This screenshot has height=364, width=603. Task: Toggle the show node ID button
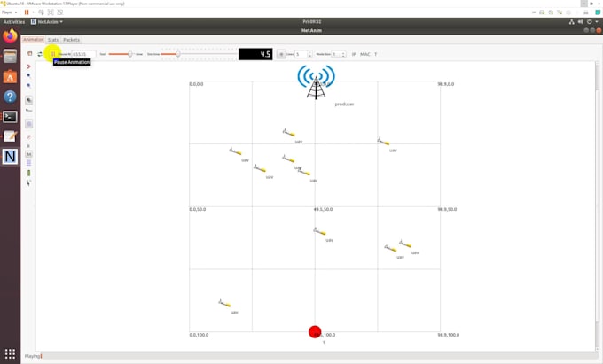click(x=29, y=100)
